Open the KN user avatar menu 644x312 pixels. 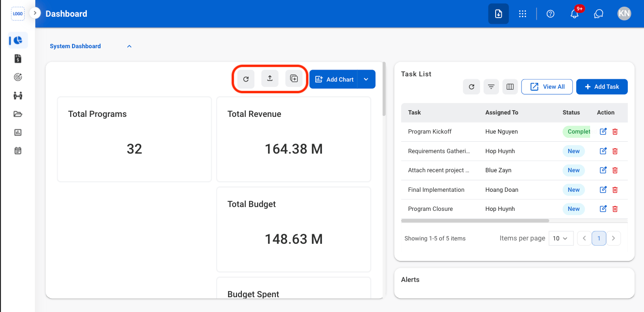pyautogui.click(x=624, y=14)
